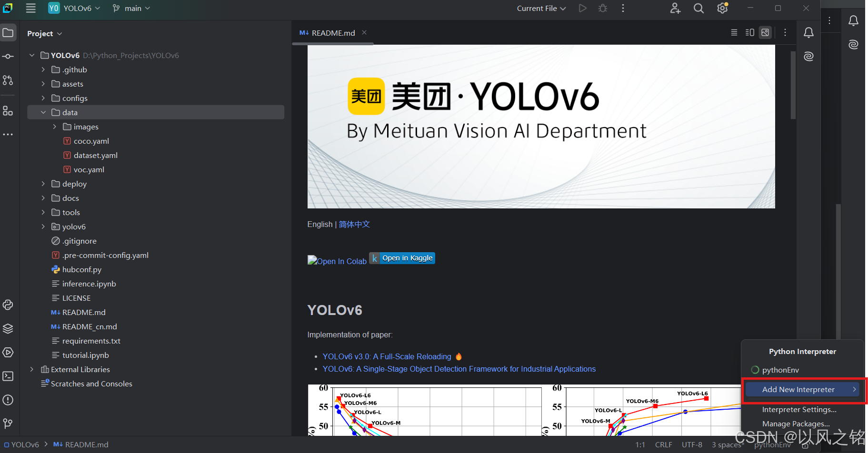Run the current file with the Run icon
The width and height of the screenshot is (868, 453).
click(582, 8)
